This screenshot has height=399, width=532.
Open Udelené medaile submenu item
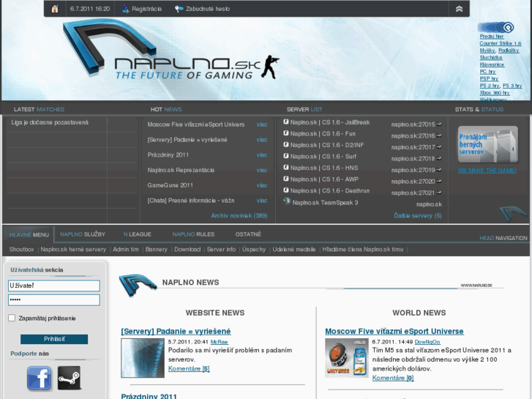click(x=294, y=249)
